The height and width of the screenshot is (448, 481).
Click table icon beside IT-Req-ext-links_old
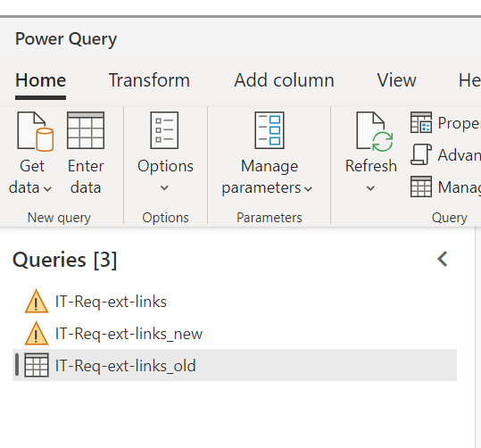(37, 365)
